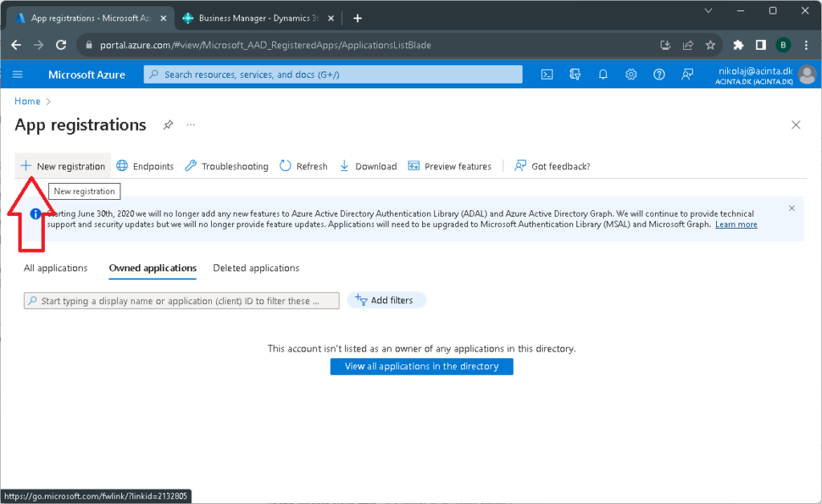Open the Azure portal hamburger menu
The image size is (822, 504).
pos(18,74)
